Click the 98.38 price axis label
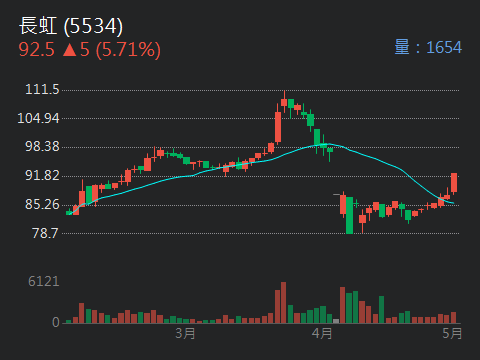Viewport: 480px width, 360px height. tap(42, 146)
